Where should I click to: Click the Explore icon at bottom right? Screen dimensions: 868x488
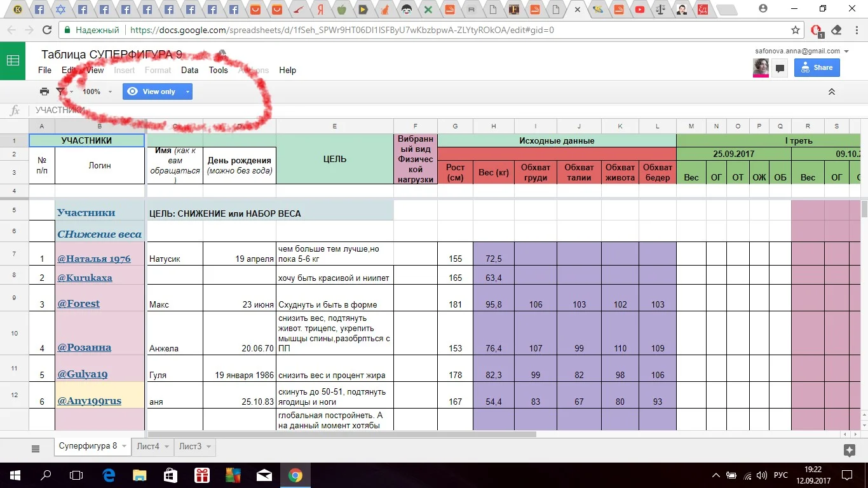coord(850,450)
